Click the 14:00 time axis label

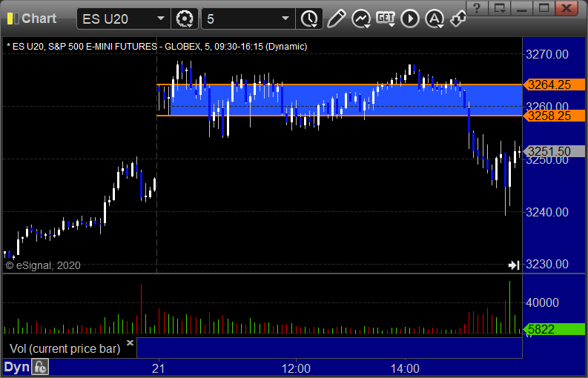pyautogui.click(x=405, y=368)
